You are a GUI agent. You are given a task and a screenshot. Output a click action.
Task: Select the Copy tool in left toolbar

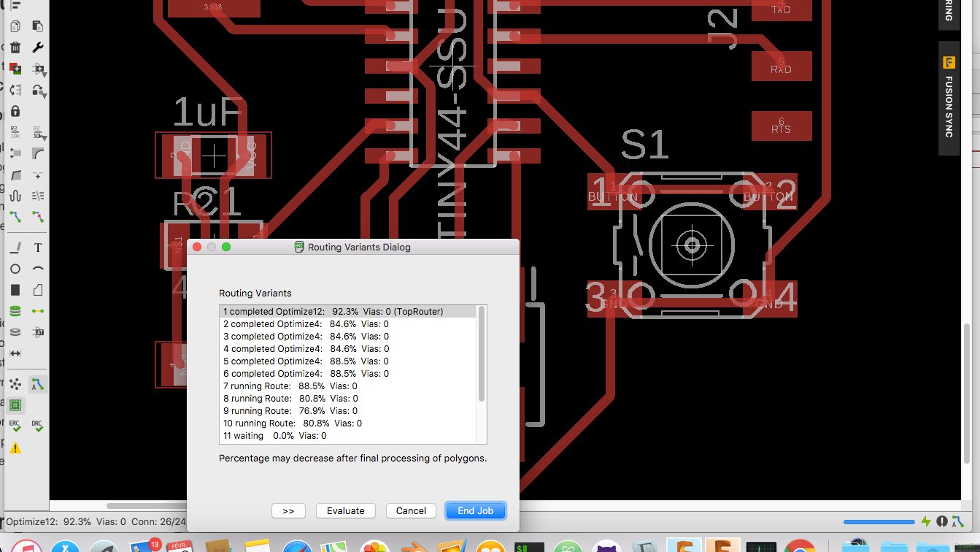[x=15, y=26]
